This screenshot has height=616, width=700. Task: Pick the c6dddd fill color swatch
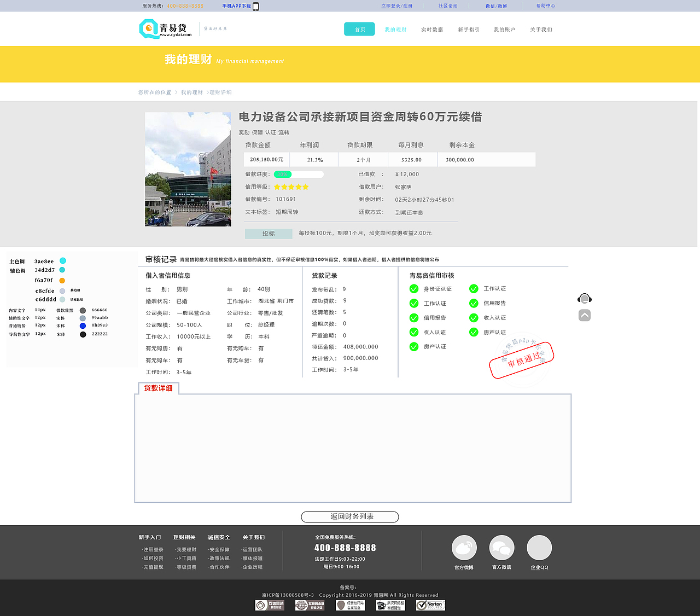tap(62, 299)
